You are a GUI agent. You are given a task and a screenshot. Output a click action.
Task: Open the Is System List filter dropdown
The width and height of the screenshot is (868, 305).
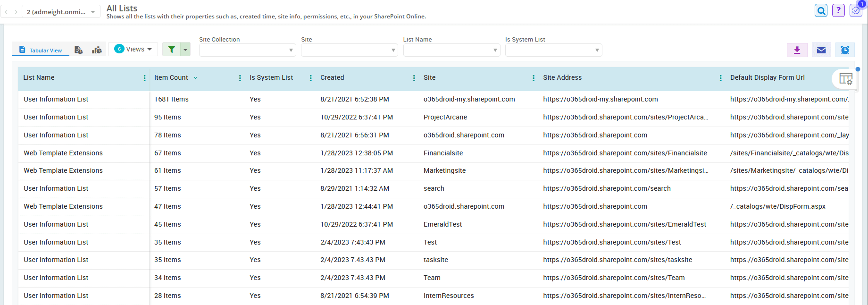pos(553,50)
